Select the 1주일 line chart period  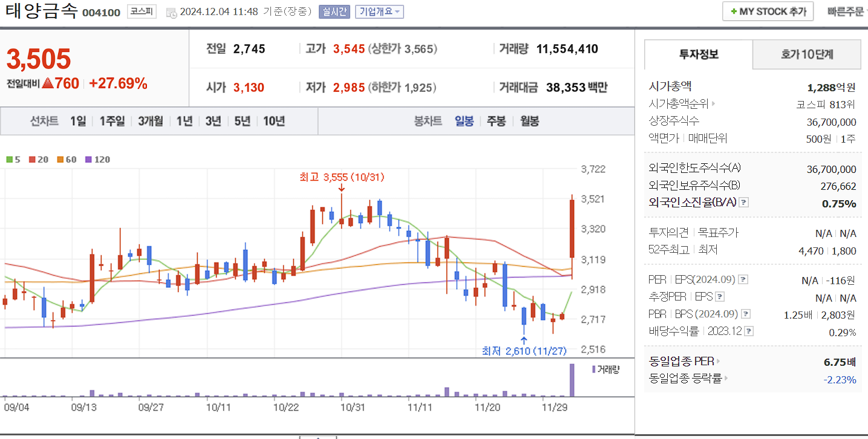pos(112,121)
